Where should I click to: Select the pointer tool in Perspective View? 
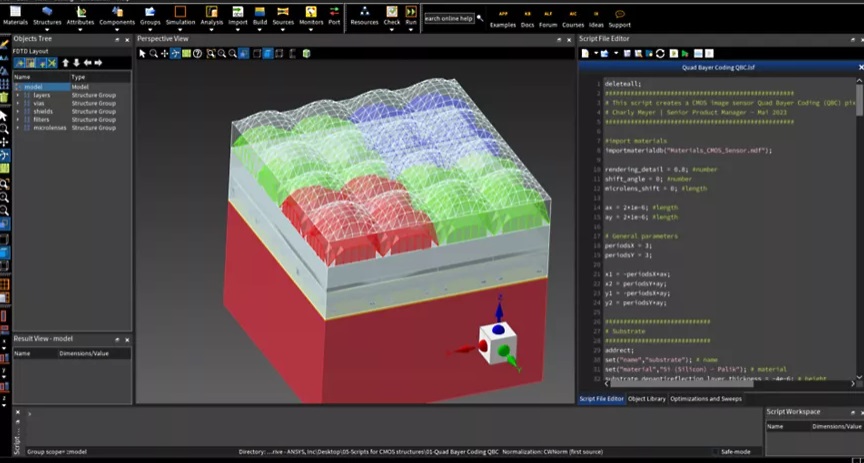point(142,53)
